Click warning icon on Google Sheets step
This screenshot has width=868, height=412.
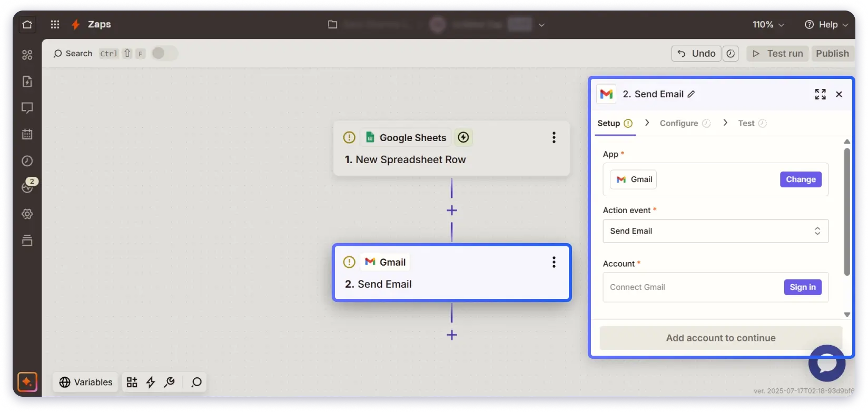349,137
